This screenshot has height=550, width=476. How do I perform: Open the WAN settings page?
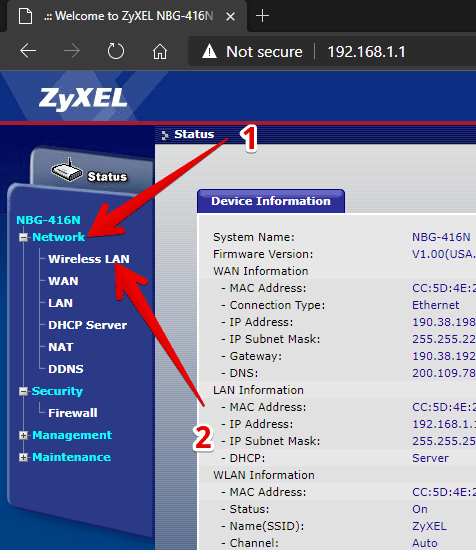click(x=63, y=281)
